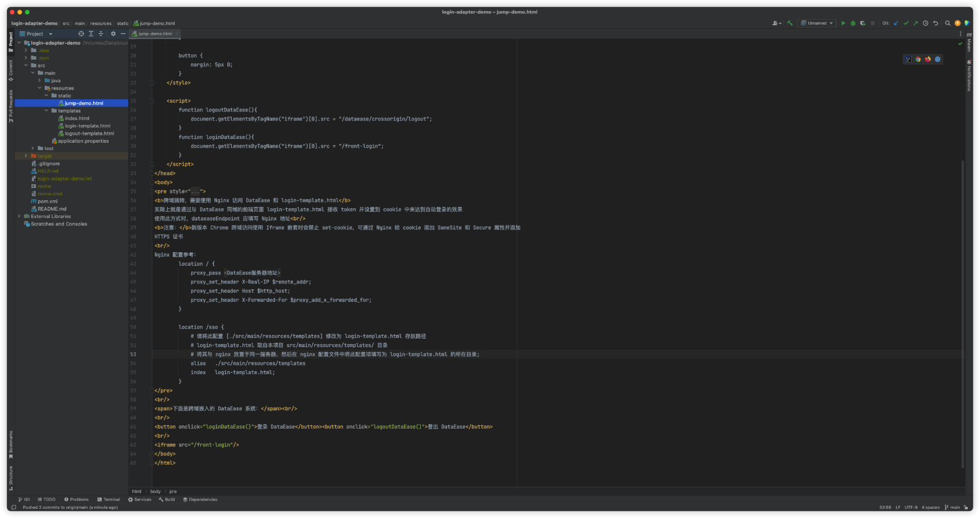Viewport: 980px width, 518px height.
Task: Run with coverage using the shield icon
Action: [863, 23]
